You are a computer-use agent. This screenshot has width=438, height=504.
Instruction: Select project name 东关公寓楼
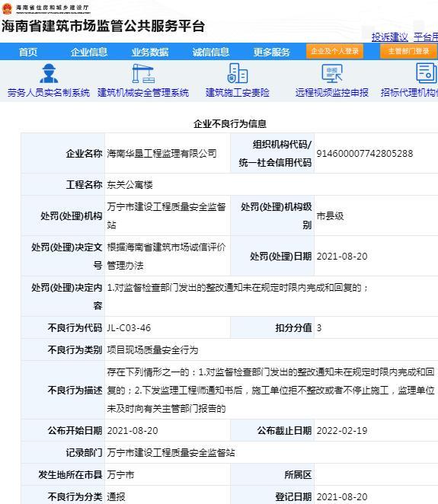point(130,184)
